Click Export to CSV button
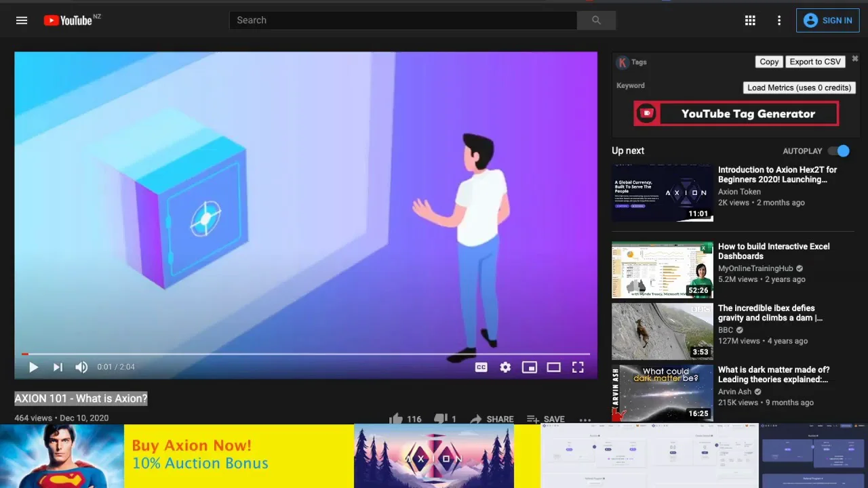Viewport: 868px width, 488px height. pos(815,62)
